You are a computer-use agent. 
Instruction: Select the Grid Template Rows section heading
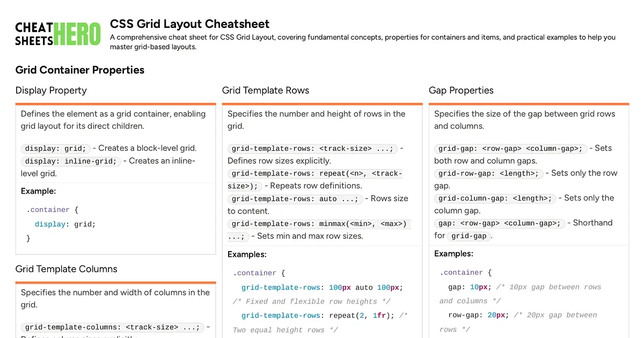coord(266,90)
